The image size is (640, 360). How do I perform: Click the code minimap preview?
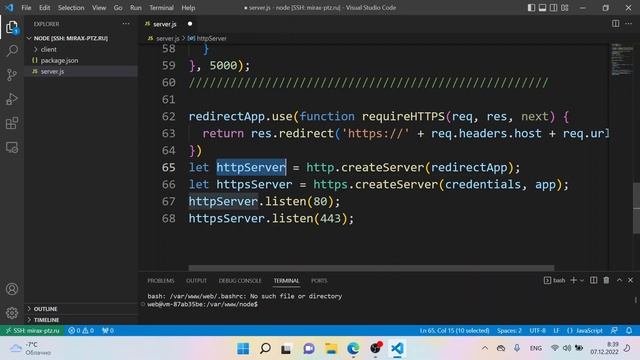coord(622,59)
